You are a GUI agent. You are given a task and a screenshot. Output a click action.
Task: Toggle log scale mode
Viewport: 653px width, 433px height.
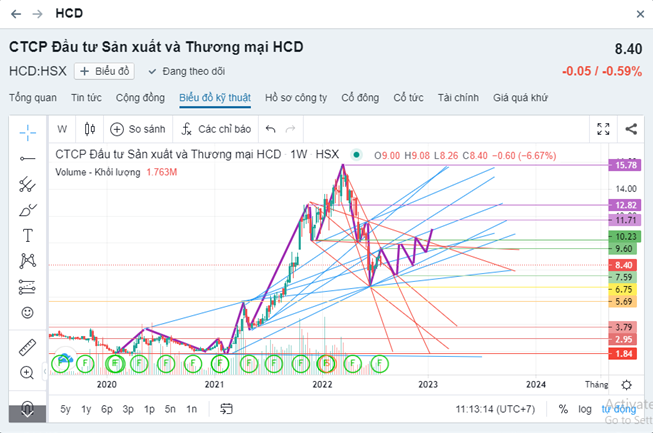(585, 410)
